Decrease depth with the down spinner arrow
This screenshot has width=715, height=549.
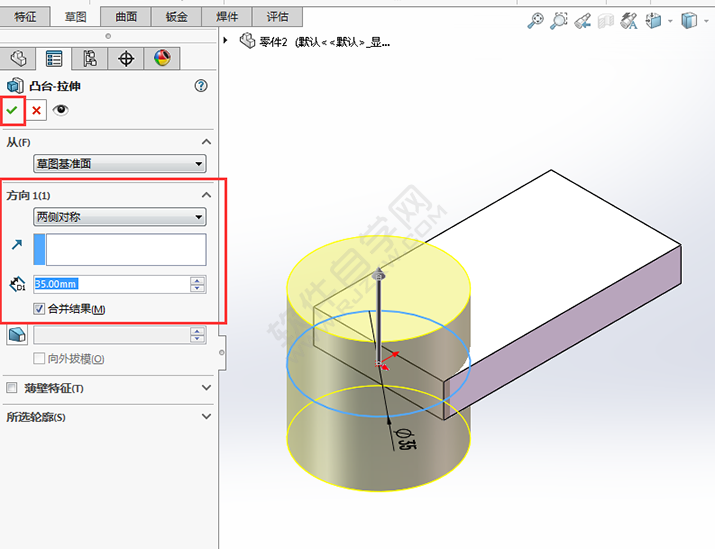pyautogui.click(x=197, y=288)
